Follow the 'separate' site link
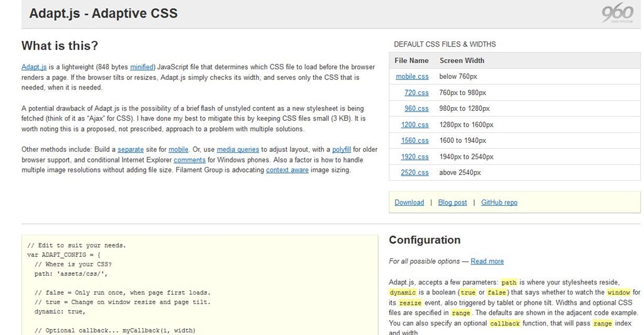This screenshot has width=644, height=335. (131, 150)
